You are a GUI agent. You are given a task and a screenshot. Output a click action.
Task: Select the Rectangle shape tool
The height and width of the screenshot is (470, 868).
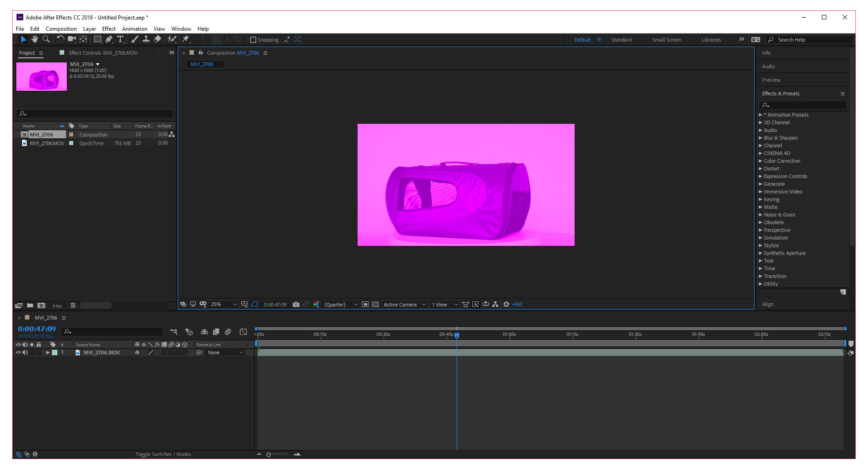(x=97, y=39)
